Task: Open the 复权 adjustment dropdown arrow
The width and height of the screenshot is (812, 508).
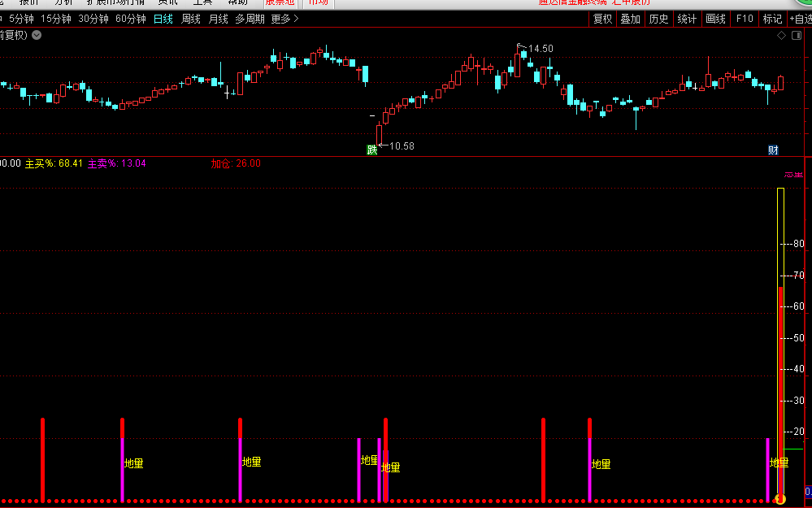Action: pyautogui.click(x=37, y=35)
